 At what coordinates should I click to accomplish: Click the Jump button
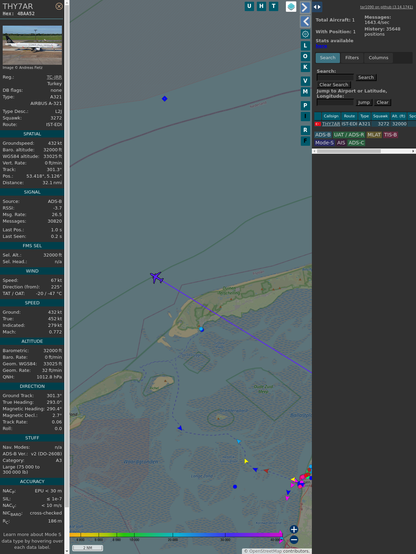364,102
